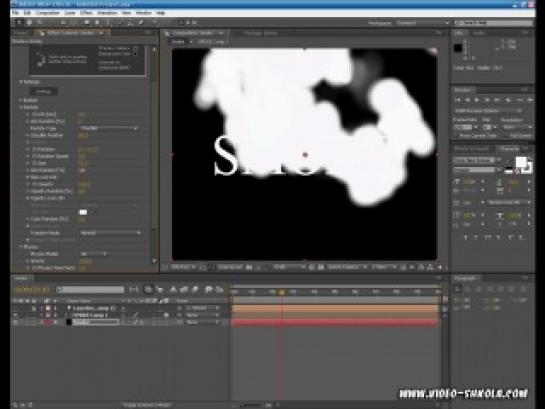Click the eyedropper in Character panel

pyautogui.click(x=508, y=161)
